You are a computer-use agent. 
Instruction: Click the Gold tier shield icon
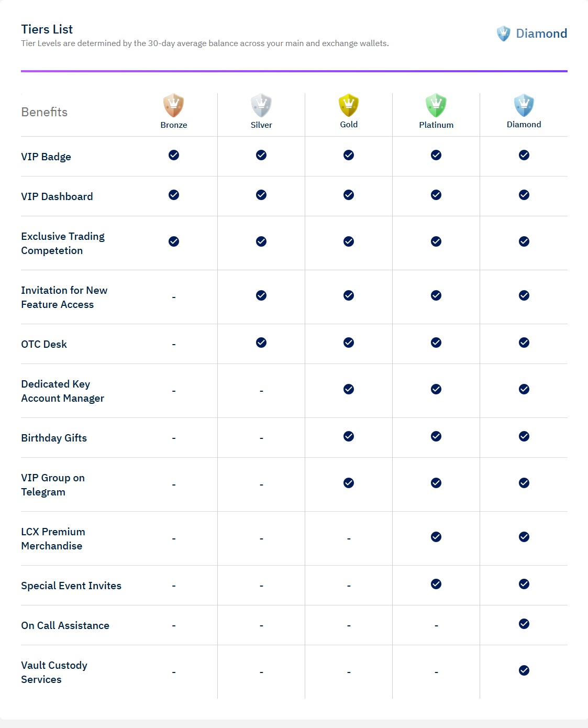click(349, 105)
